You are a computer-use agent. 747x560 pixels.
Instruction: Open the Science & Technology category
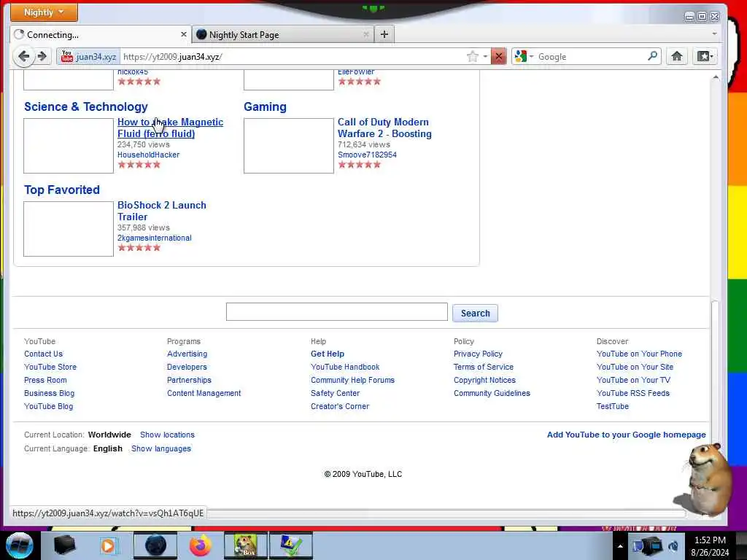(x=86, y=106)
